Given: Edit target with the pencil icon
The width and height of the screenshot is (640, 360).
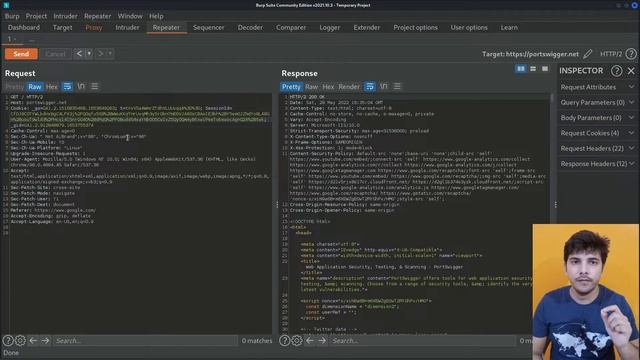Looking at the screenshot, I should tap(587, 54).
